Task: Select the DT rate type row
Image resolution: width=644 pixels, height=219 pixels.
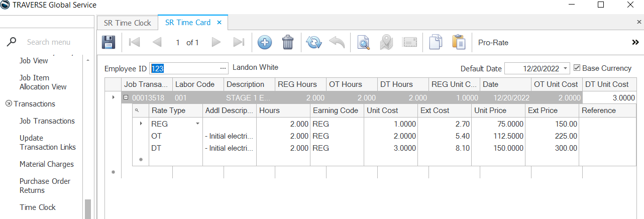Action: (x=175, y=148)
